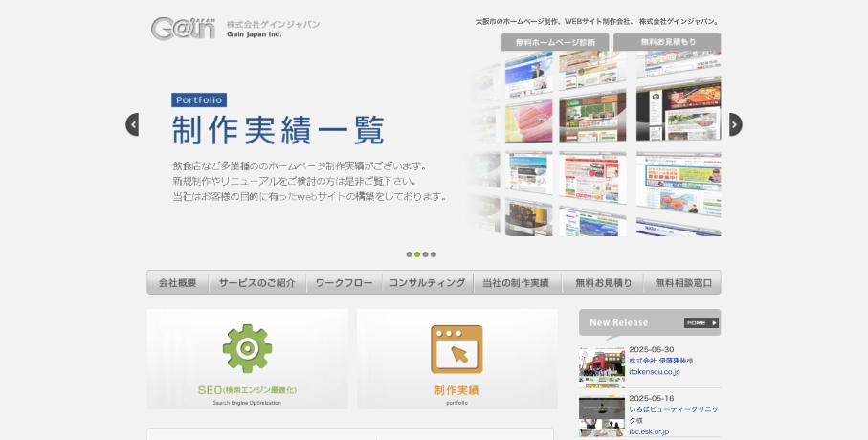Open 無料お見積り navigation item
Viewport: 868px width, 440px height.
pos(604,283)
